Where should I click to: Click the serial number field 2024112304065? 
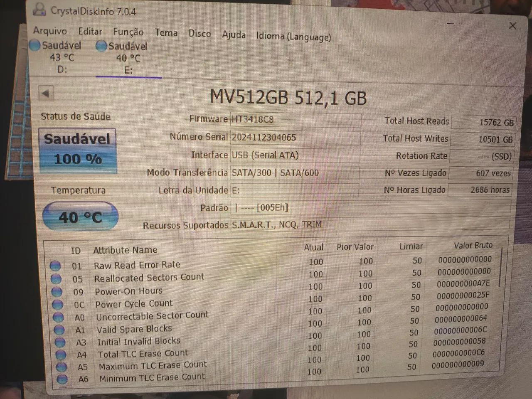(x=295, y=138)
